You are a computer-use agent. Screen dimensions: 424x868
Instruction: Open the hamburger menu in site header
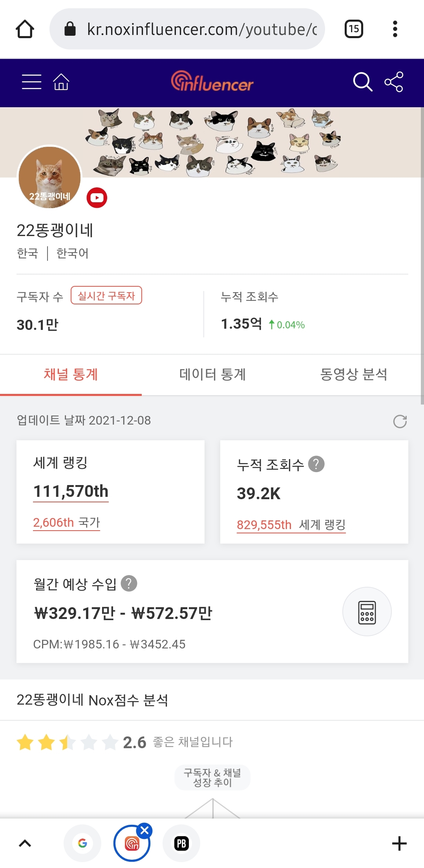coord(31,82)
